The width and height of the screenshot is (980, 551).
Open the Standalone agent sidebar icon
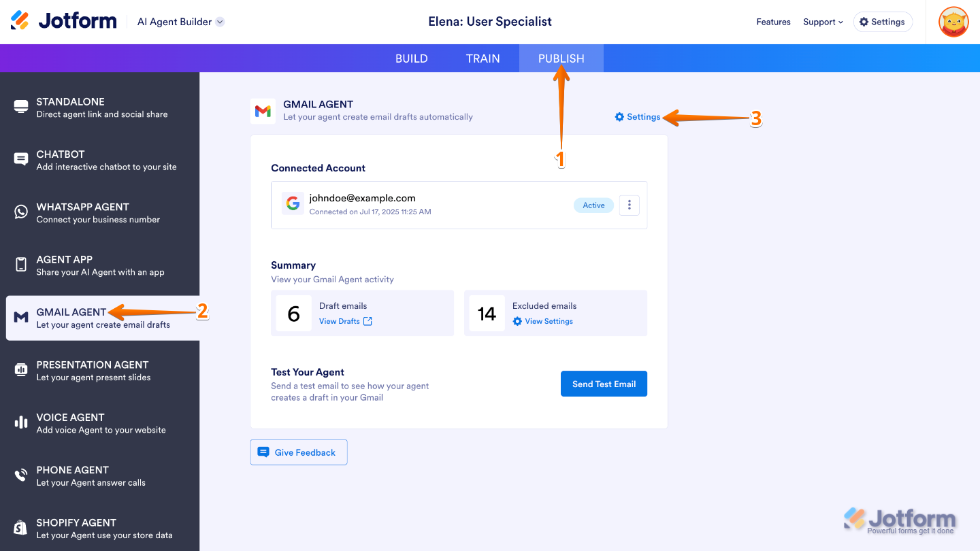click(x=21, y=107)
